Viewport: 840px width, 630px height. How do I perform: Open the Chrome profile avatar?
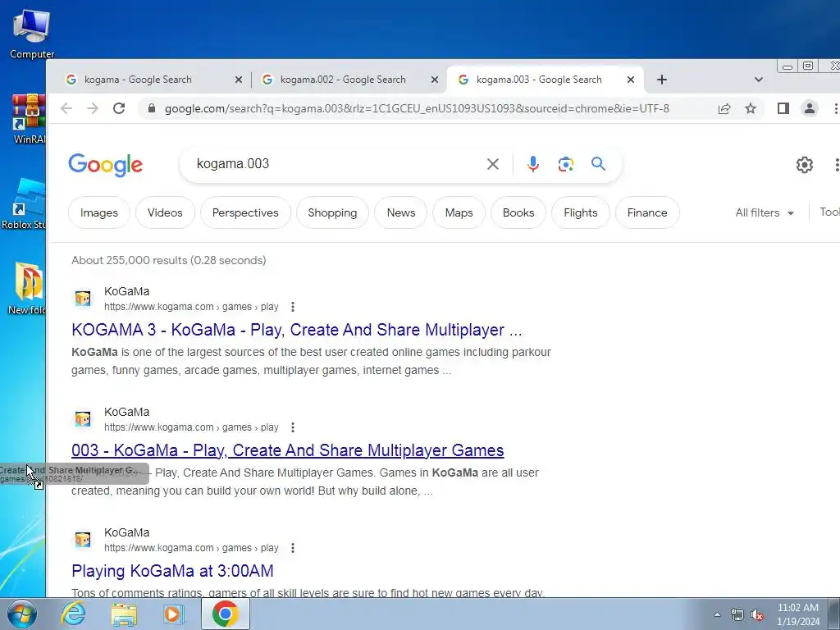pos(810,109)
